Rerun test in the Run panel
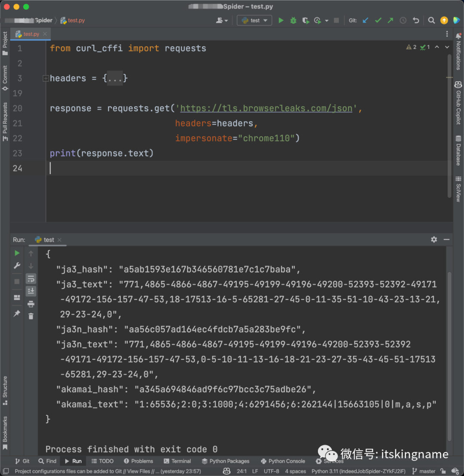This screenshot has height=476, width=464. 17,253
